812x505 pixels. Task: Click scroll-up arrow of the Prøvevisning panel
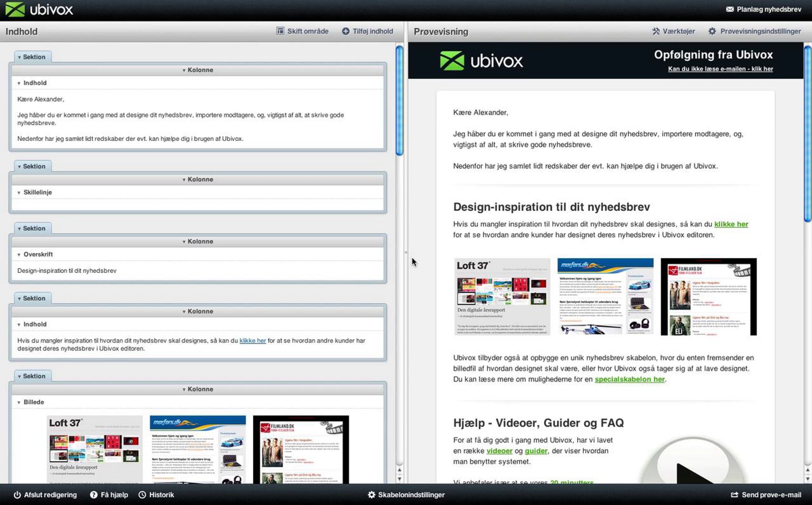coord(808,470)
